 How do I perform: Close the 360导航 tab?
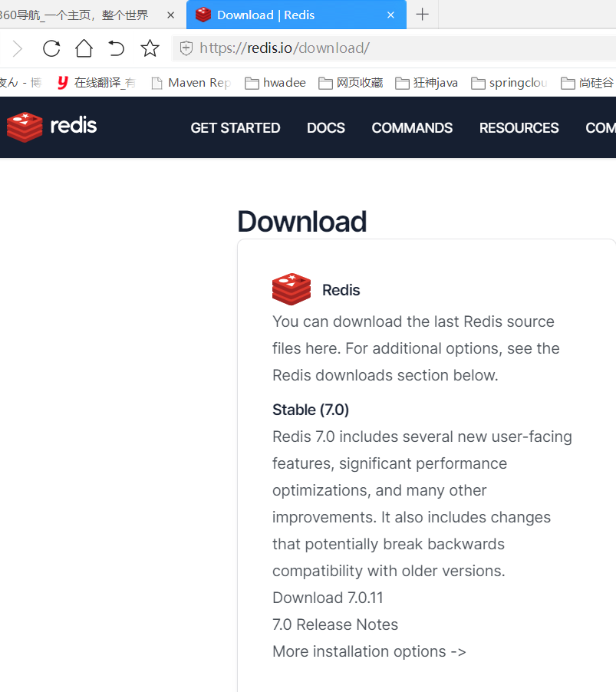171,15
